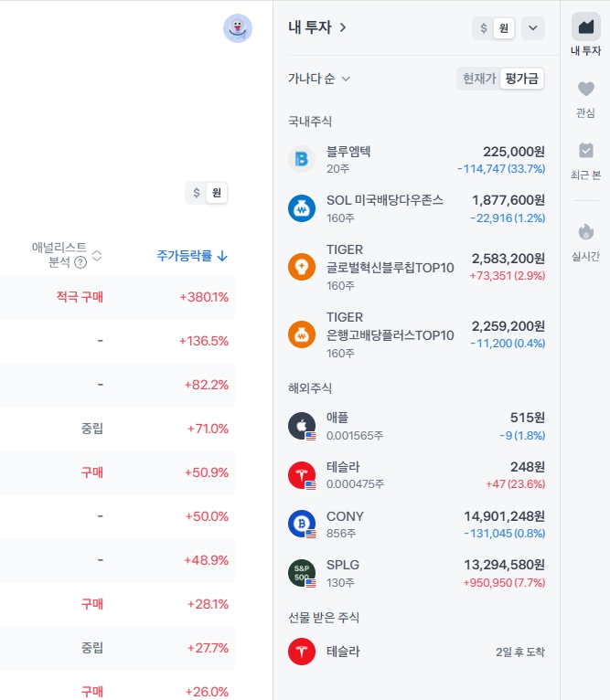Sort by 주가등락률 column header
The width and height of the screenshot is (610, 700).
pos(193,256)
